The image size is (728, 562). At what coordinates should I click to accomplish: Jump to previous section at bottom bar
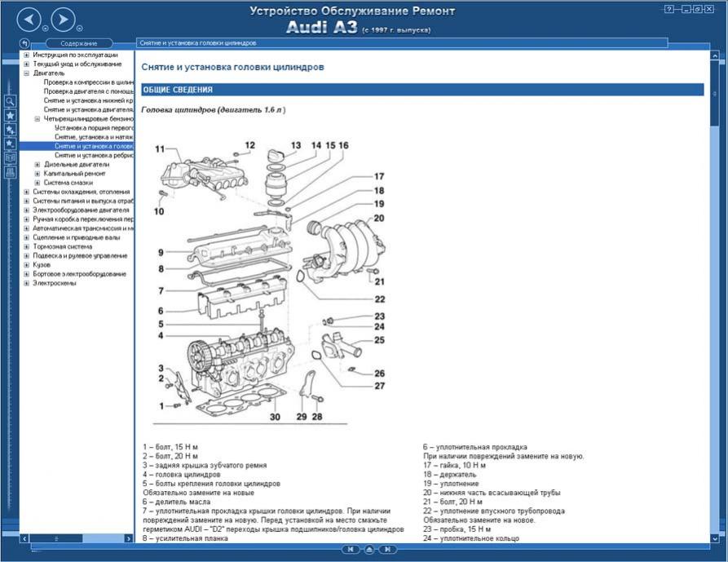(x=351, y=550)
